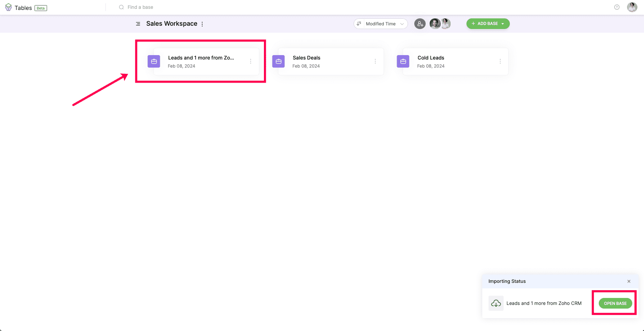The width and height of the screenshot is (644, 331).
Task: Open the Leads and 1 more from Zo... base
Action: coord(206,61)
